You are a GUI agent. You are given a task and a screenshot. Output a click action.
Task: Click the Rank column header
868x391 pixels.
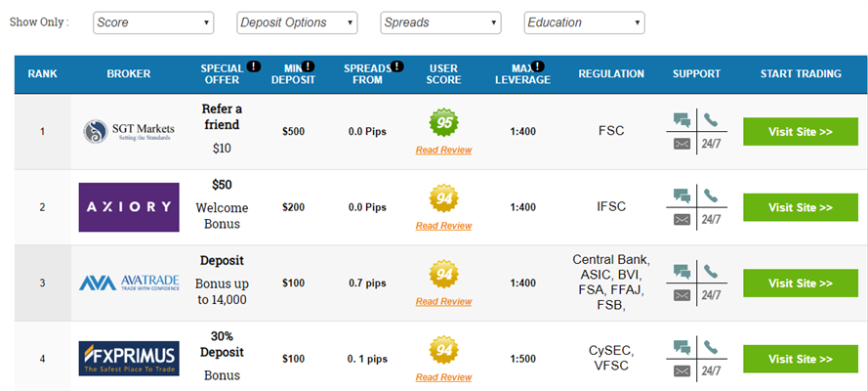[43, 73]
